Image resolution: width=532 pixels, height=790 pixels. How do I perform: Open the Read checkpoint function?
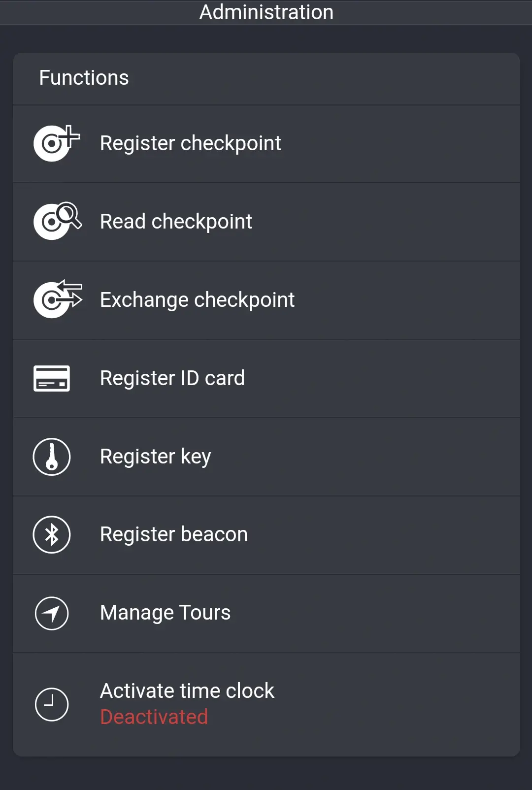[x=266, y=221]
